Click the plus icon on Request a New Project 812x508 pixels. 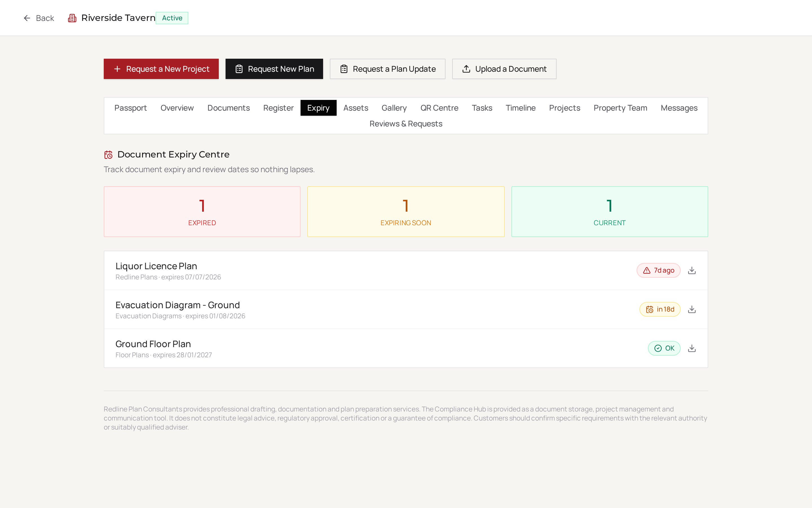pyautogui.click(x=117, y=69)
